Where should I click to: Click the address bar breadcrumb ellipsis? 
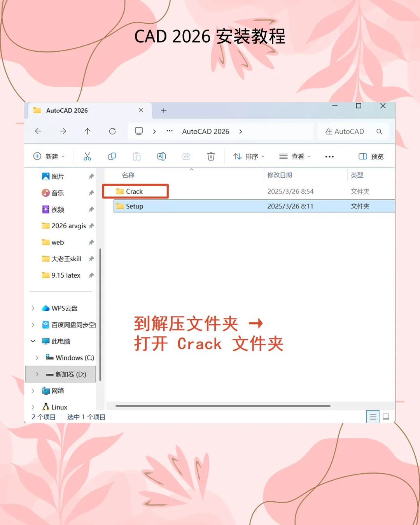pos(170,131)
